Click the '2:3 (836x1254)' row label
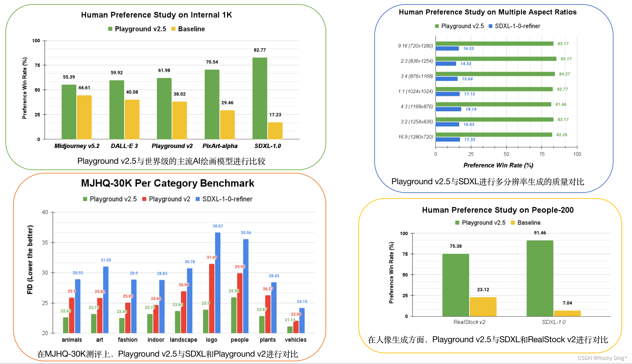 click(417, 61)
